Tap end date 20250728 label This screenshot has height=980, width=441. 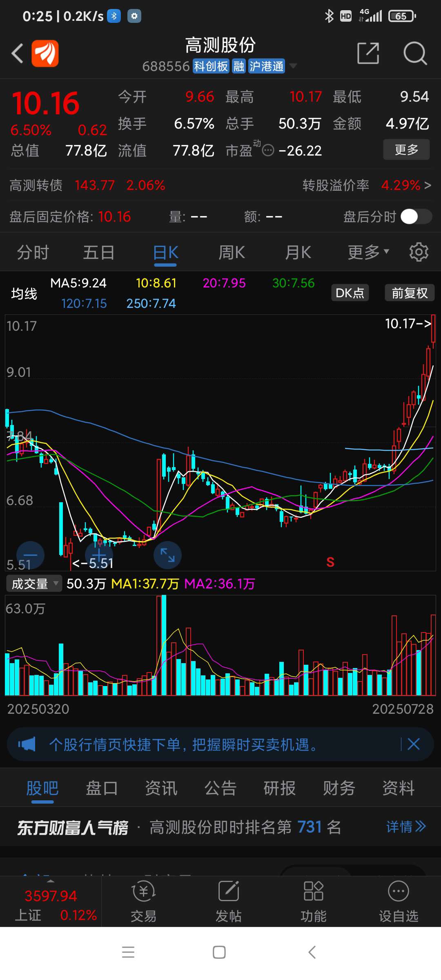403,709
